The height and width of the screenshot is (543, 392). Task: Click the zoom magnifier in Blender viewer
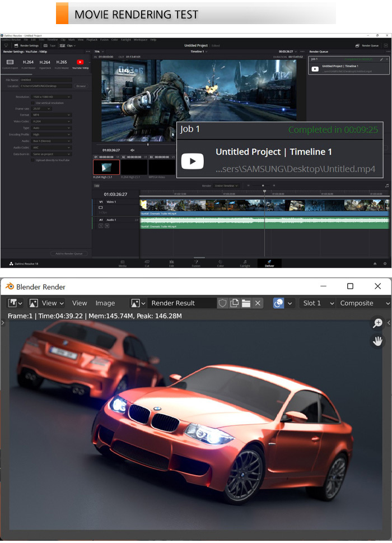[x=377, y=323]
